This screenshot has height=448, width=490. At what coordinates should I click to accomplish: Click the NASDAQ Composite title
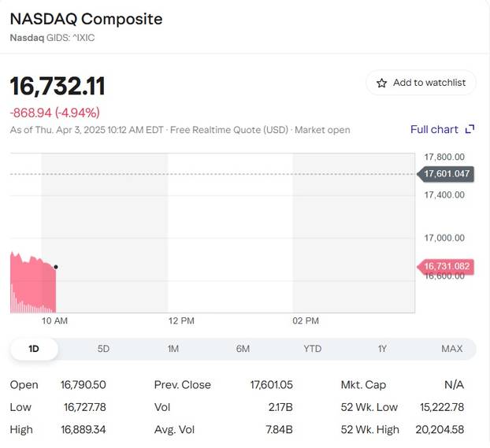86,19
